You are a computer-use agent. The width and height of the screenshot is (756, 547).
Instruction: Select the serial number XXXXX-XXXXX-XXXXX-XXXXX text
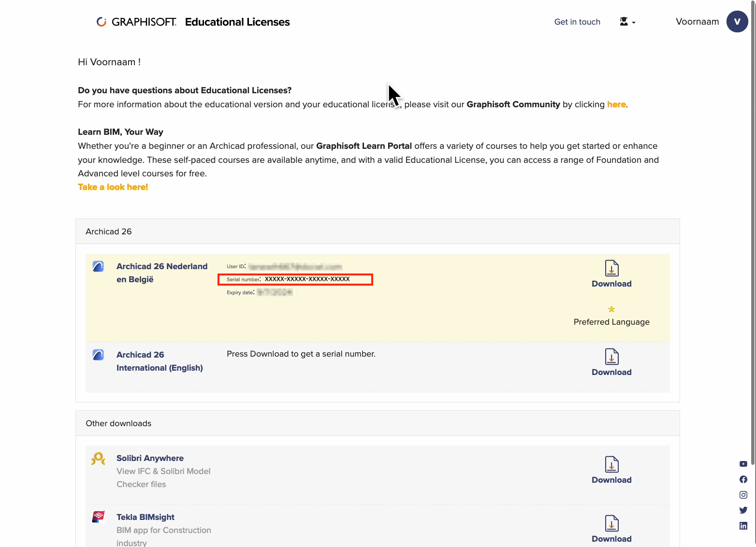point(307,279)
